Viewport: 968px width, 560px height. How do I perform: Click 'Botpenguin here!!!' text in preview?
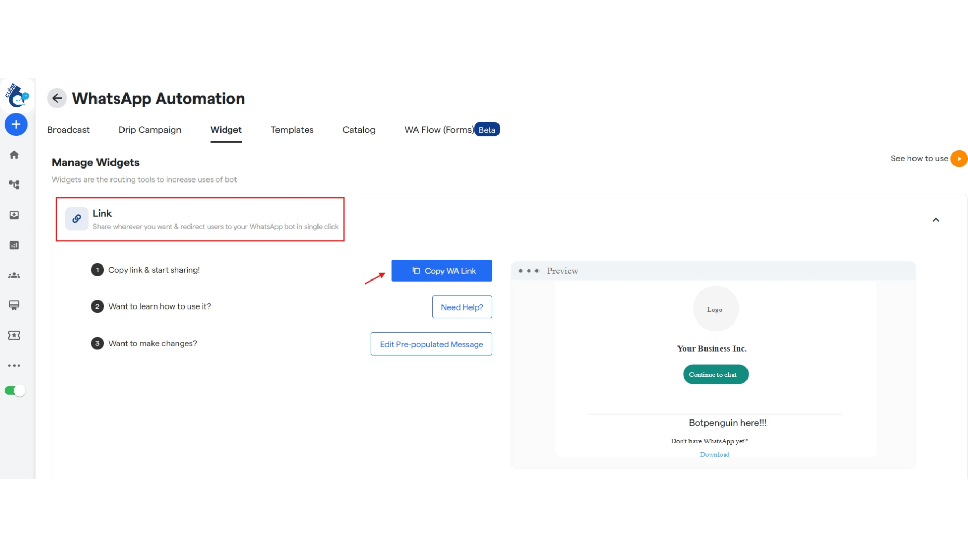pos(727,423)
